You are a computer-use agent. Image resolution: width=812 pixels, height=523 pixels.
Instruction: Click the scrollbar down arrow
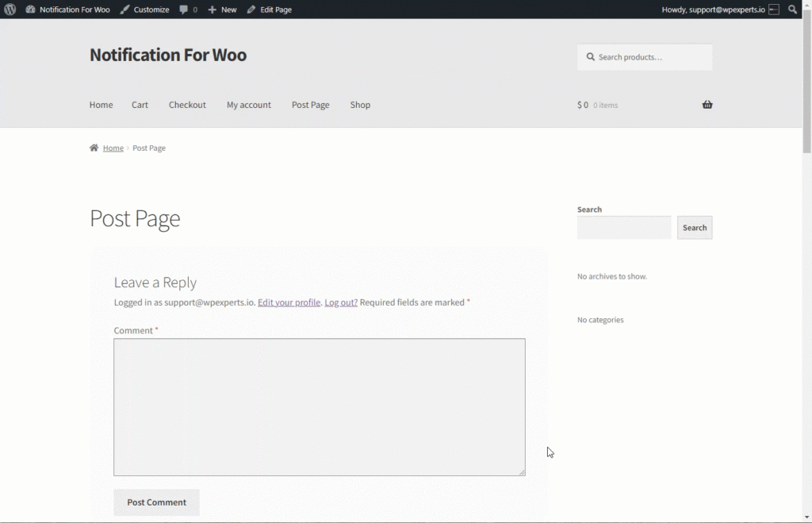point(806,517)
